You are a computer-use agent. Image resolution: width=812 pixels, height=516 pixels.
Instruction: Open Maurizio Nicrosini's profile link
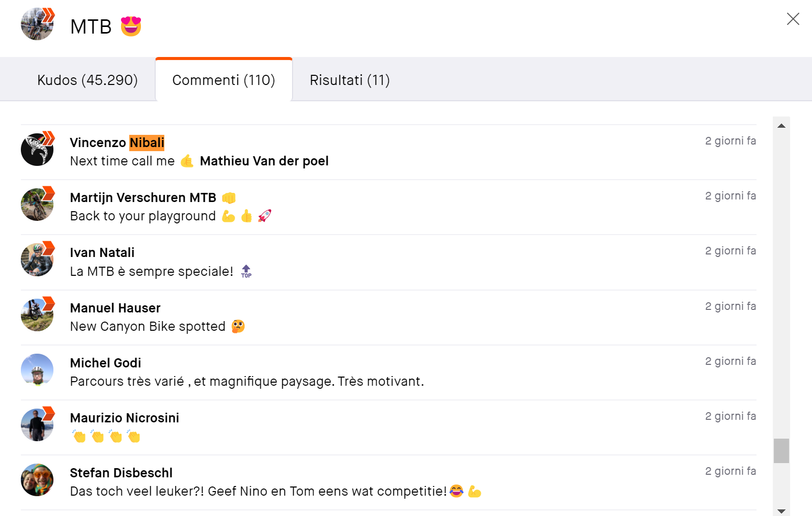[124, 418]
